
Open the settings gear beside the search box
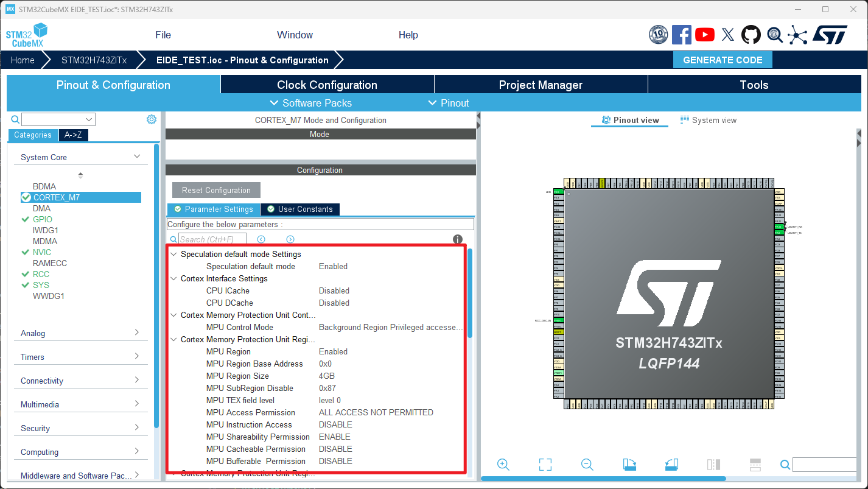(x=151, y=119)
